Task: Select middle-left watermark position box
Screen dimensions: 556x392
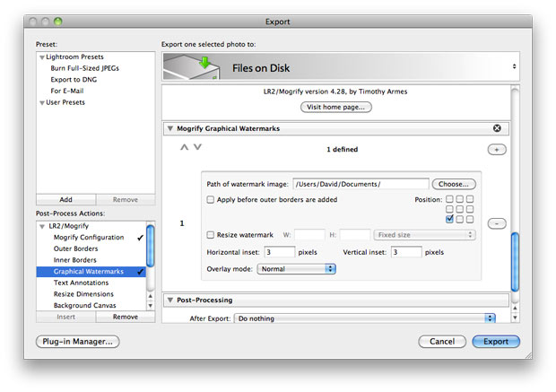Action: click(449, 209)
